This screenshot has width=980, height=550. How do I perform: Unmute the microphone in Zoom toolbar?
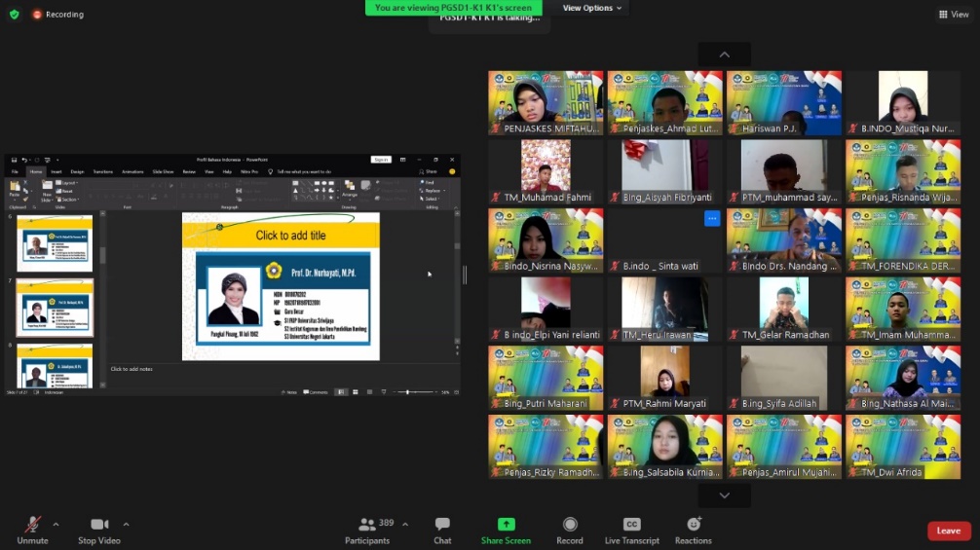32,530
